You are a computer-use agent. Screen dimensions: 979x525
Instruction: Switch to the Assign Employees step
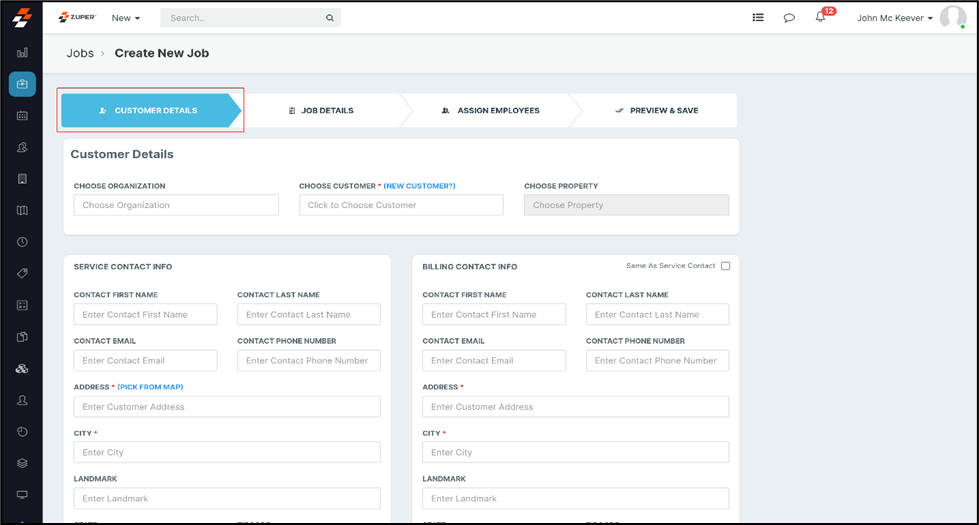491,111
